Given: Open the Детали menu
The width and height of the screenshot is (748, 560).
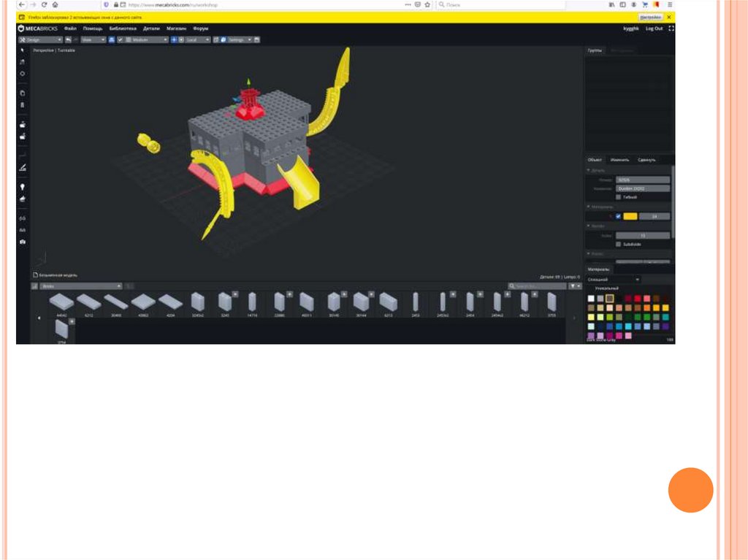Looking at the screenshot, I should [151, 28].
